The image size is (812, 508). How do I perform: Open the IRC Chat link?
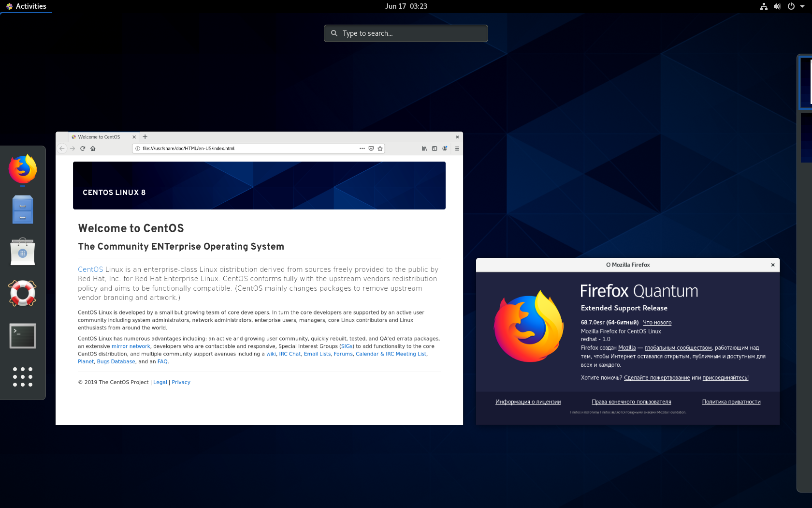[x=290, y=354]
